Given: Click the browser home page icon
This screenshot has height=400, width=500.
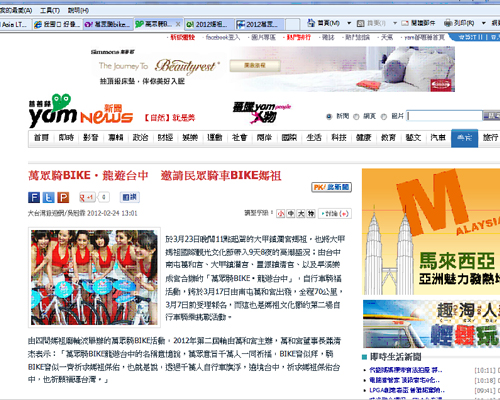Looking at the screenshot, I should [x=311, y=23].
